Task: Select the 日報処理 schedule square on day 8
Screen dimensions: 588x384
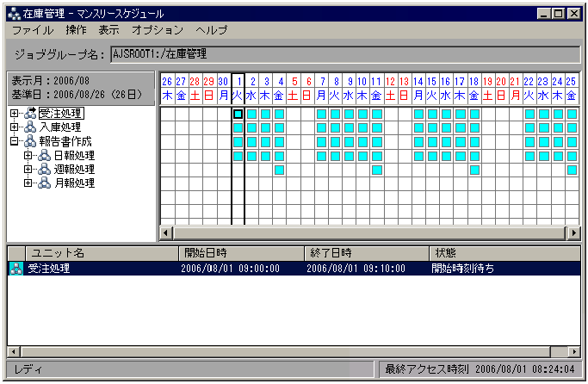Action: (335, 156)
